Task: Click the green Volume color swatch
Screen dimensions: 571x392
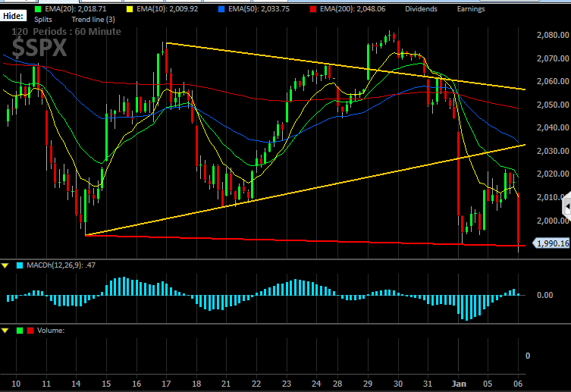Action: (20, 331)
